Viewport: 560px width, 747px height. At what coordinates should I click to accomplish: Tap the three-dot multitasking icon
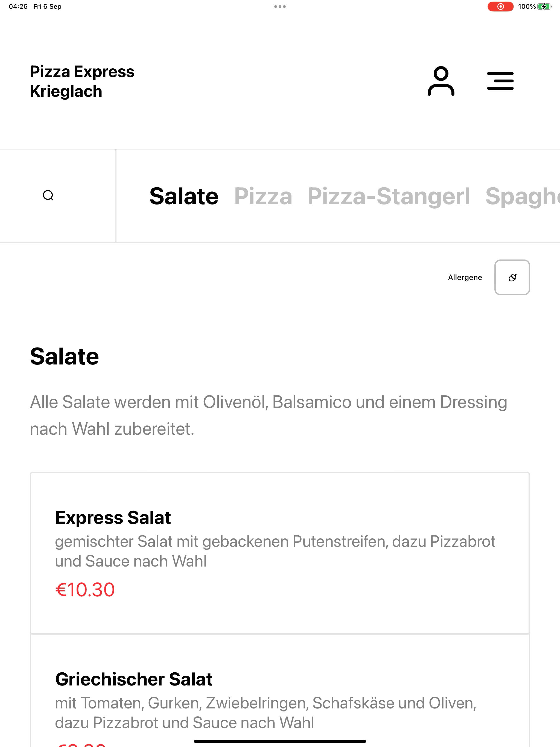tap(280, 6)
